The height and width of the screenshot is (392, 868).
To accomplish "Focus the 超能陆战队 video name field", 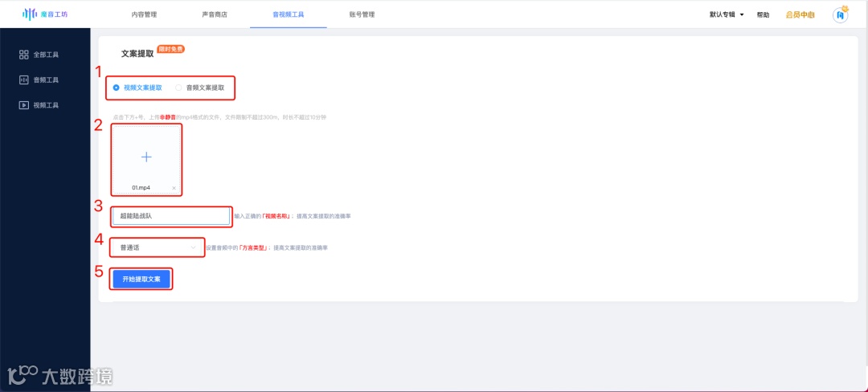I will [171, 216].
